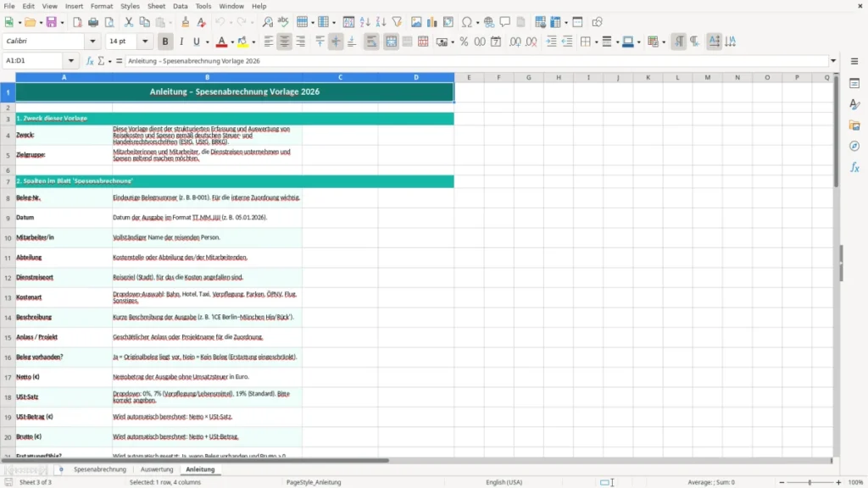Open the sidebar Gallery panel
Viewport: 868px width, 488px height.
pyautogui.click(x=854, y=125)
